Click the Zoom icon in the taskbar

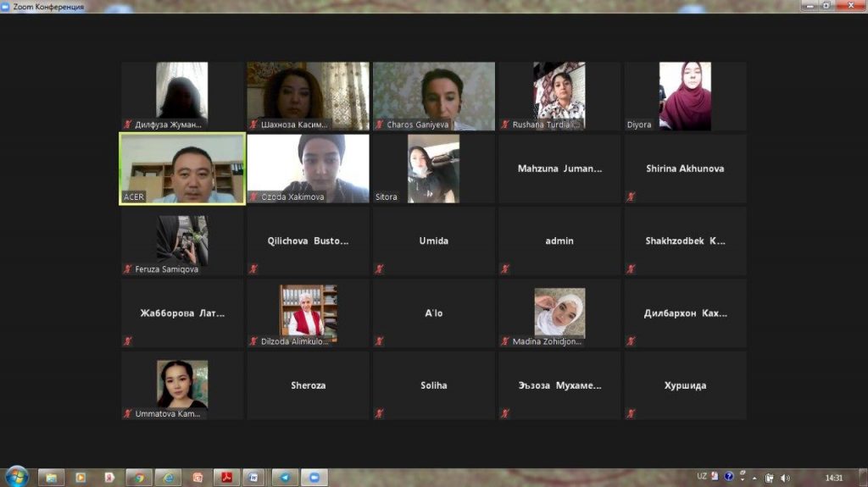click(x=314, y=478)
